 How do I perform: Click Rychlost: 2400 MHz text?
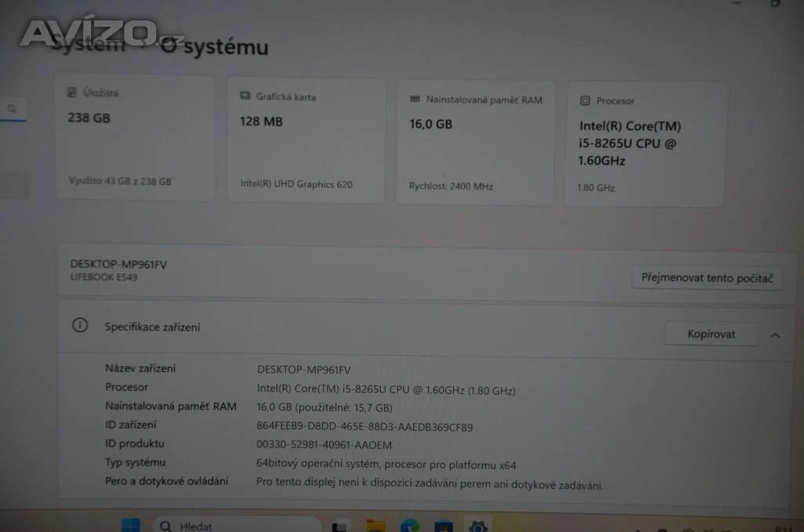(451, 186)
